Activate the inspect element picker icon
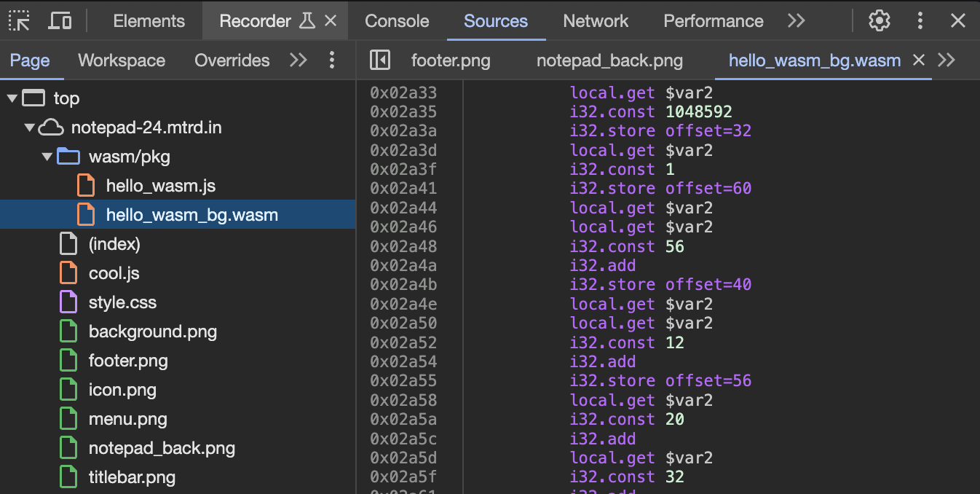The width and height of the screenshot is (980, 494). point(20,21)
